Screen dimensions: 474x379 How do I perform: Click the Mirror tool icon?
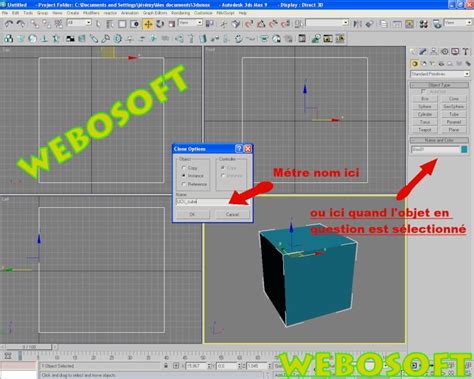pyautogui.click(x=357, y=24)
